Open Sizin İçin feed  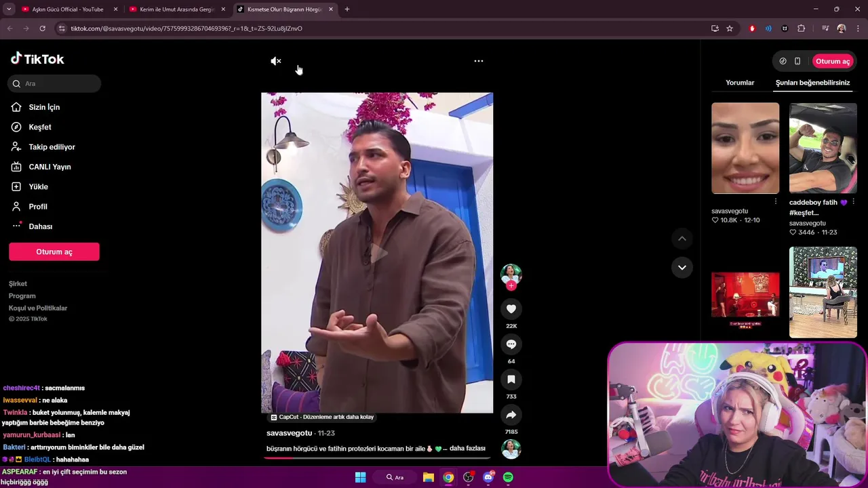tap(44, 107)
